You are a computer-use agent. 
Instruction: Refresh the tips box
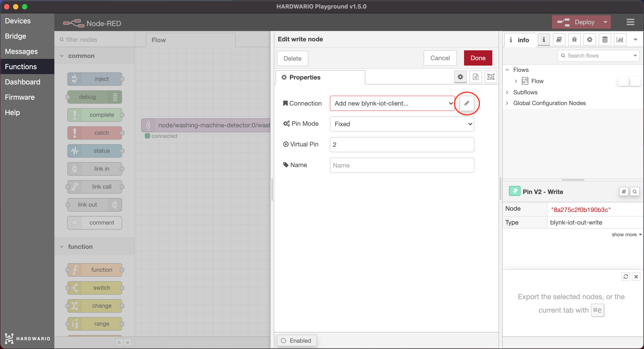626,276
